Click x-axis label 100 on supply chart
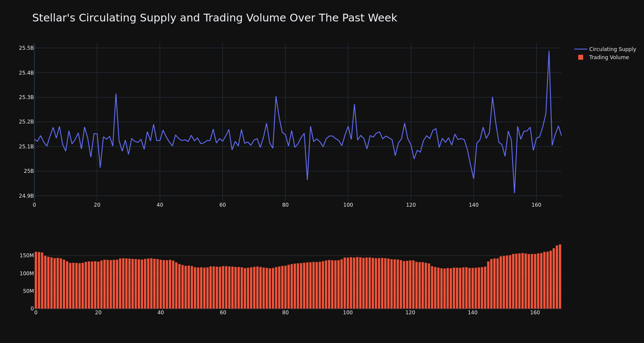Viewport: 644px width, 343px height. coord(348,205)
